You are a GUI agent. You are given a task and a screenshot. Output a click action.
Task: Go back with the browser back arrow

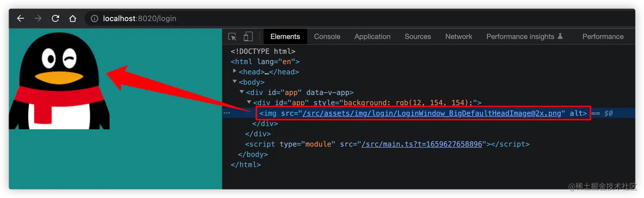20,18
